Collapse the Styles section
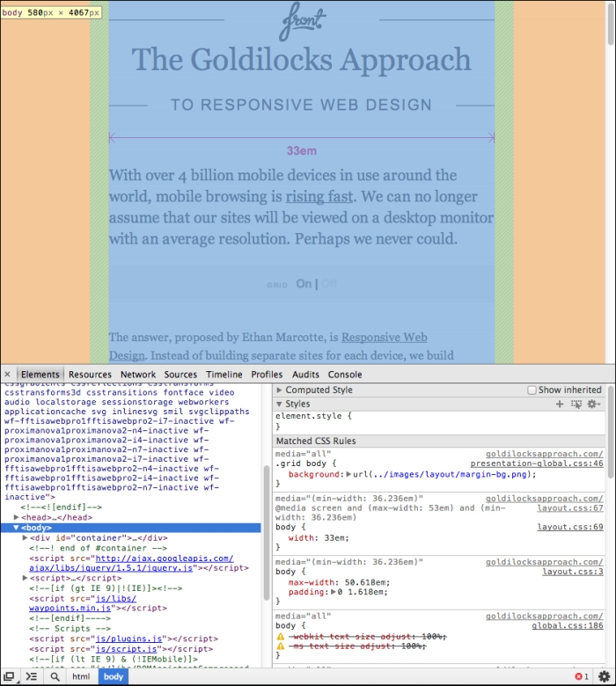Image resolution: width=616 pixels, height=686 pixels. click(279, 404)
